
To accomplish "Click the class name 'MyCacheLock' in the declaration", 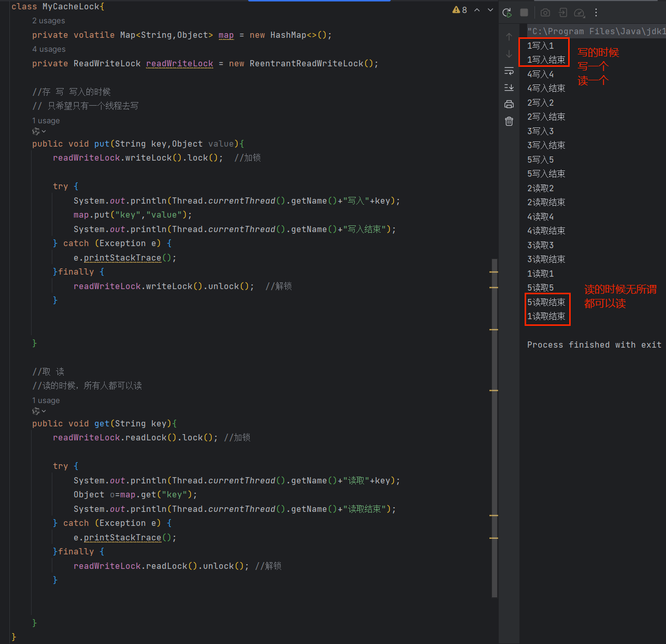I will coord(71,7).
